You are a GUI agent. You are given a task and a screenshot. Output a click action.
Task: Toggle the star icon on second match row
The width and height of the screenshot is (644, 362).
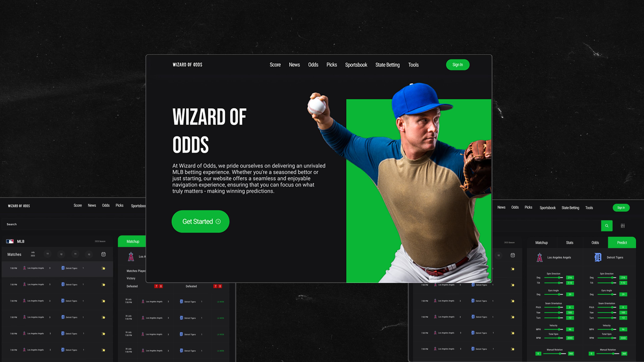tap(103, 284)
